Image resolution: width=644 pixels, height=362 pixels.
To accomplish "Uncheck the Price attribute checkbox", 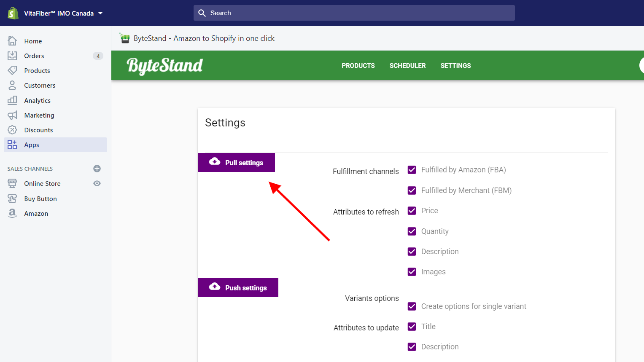I will tap(412, 211).
